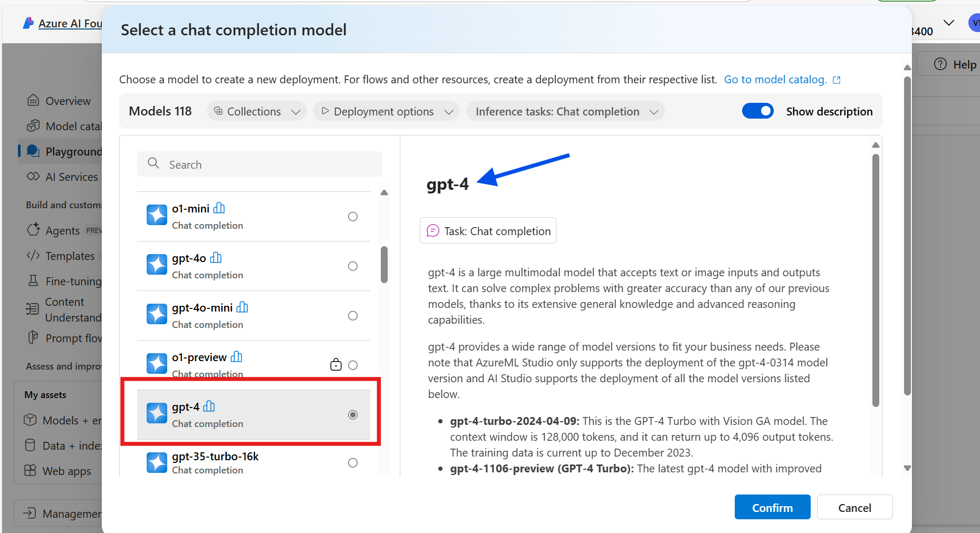Viewport: 980px width, 533px height.
Task: Select the gpt-4o radio button
Action: point(353,266)
